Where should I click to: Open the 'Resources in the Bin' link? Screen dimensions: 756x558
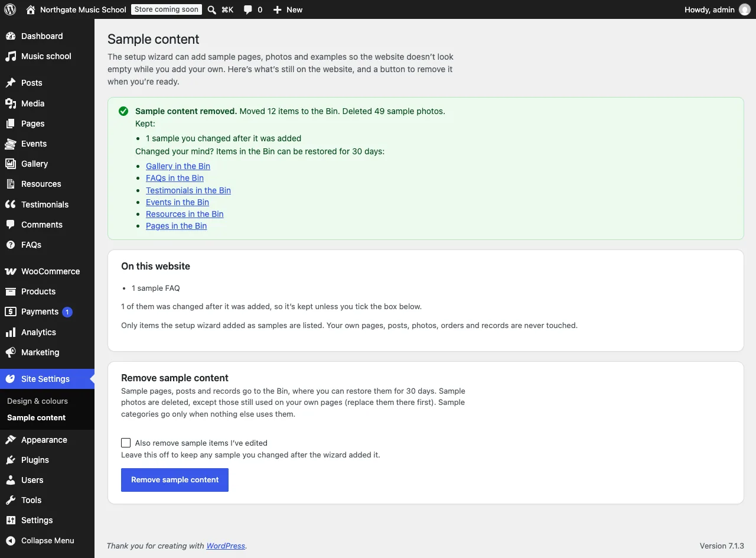pyautogui.click(x=184, y=214)
